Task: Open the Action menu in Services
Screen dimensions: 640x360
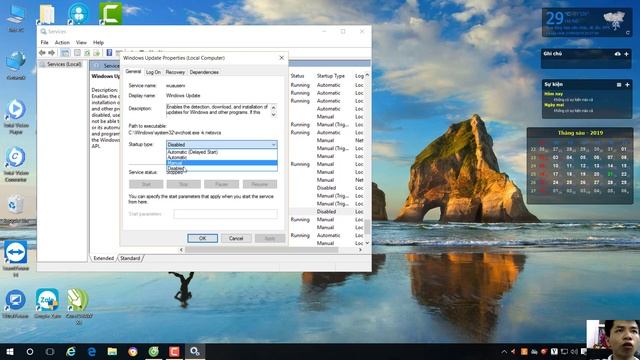Action: (62, 42)
